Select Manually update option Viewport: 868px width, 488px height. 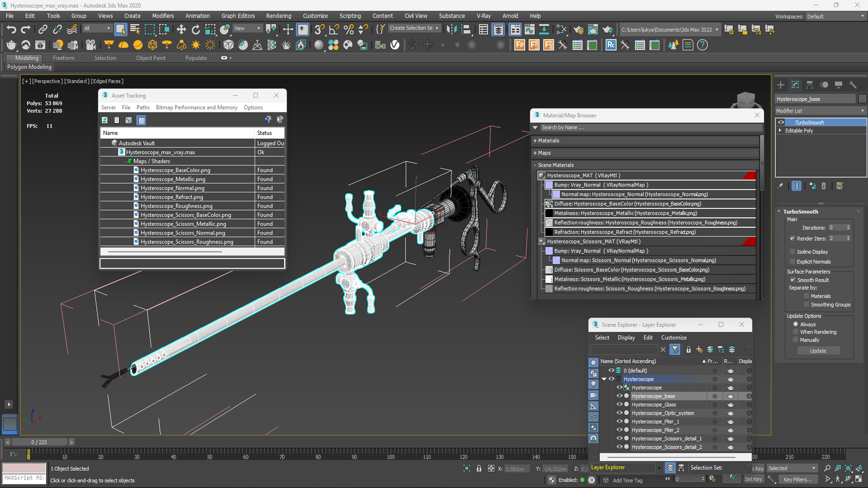796,340
